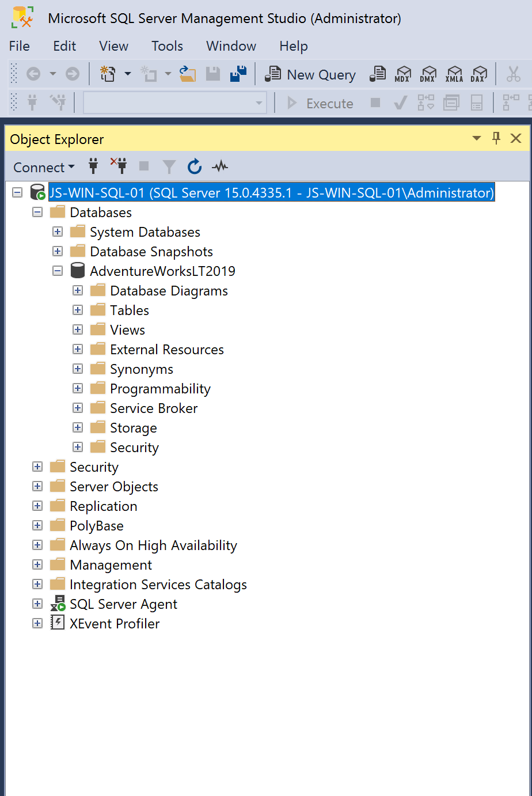Open the Connect dropdown in Object Explorer

tap(44, 167)
